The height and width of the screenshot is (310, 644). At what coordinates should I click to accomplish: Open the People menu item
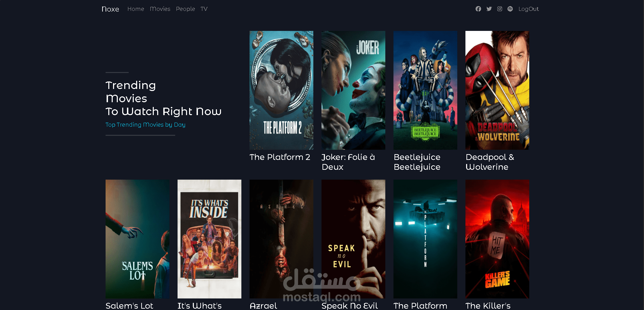pos(185,9)
